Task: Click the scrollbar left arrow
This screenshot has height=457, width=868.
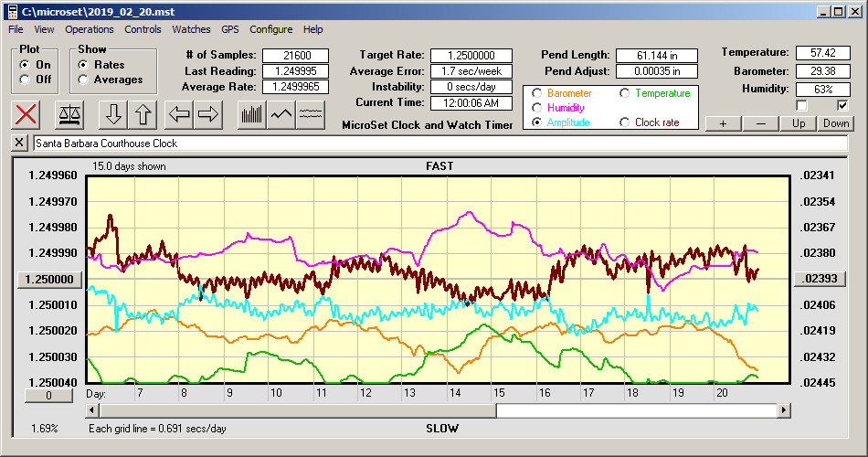Action: tap(93, 410)
